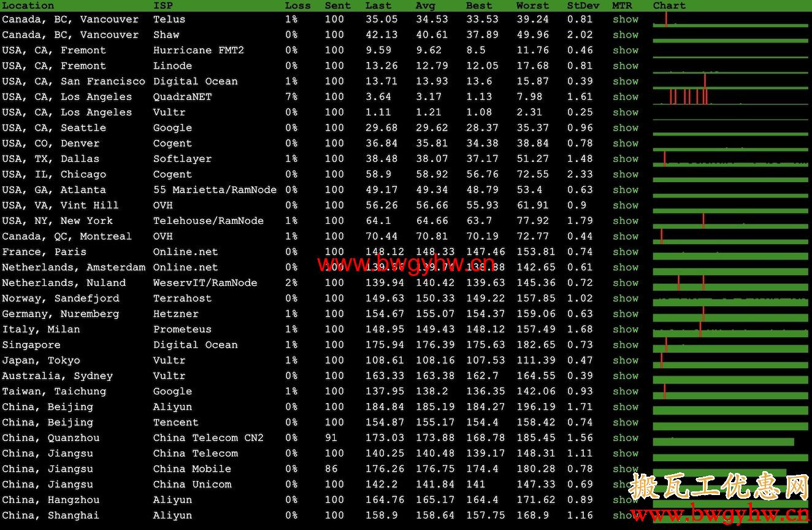Show MTR for Cogent Chicago

tap(626, 174)
